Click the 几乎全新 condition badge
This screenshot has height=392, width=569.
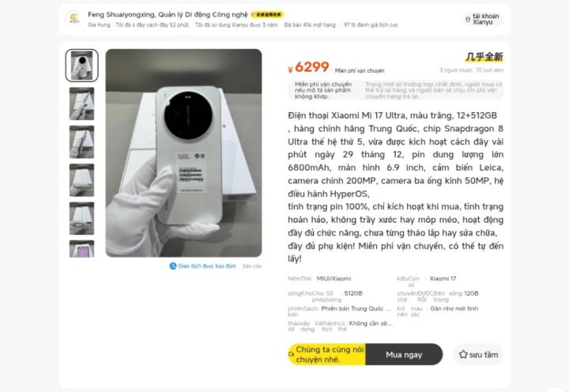pyautogui.click(x=484, y=57)
